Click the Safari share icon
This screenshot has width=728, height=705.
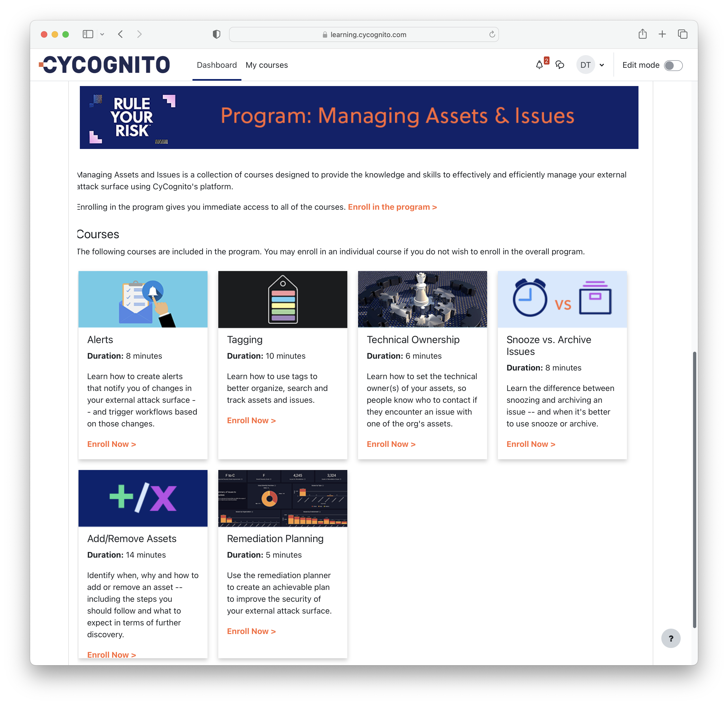pyautogui.click(x=643, y=34)
